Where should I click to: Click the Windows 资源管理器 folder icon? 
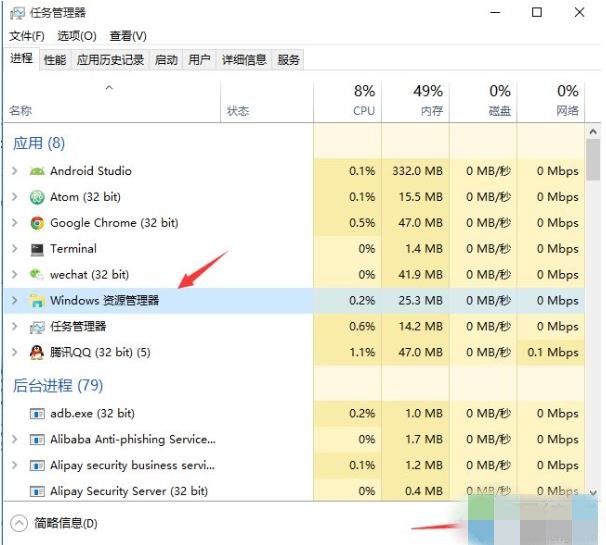click(37, 301)
